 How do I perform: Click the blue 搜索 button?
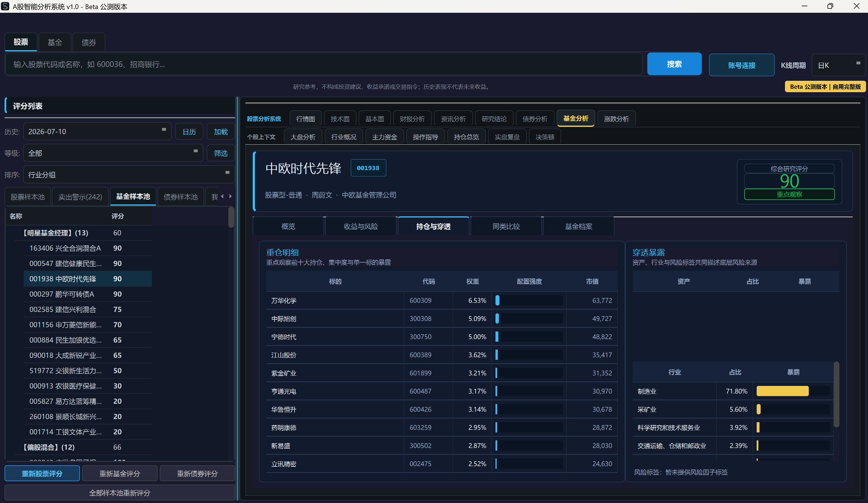coord(675,64)
